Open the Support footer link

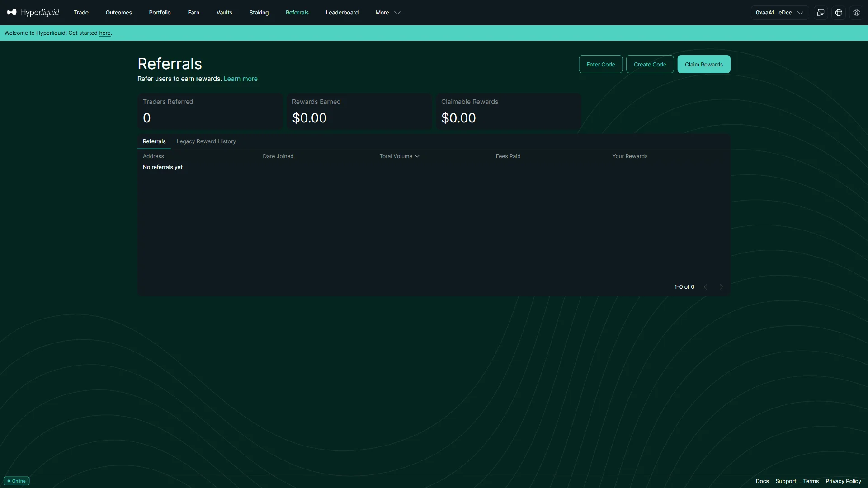click(x=786, y=481)
